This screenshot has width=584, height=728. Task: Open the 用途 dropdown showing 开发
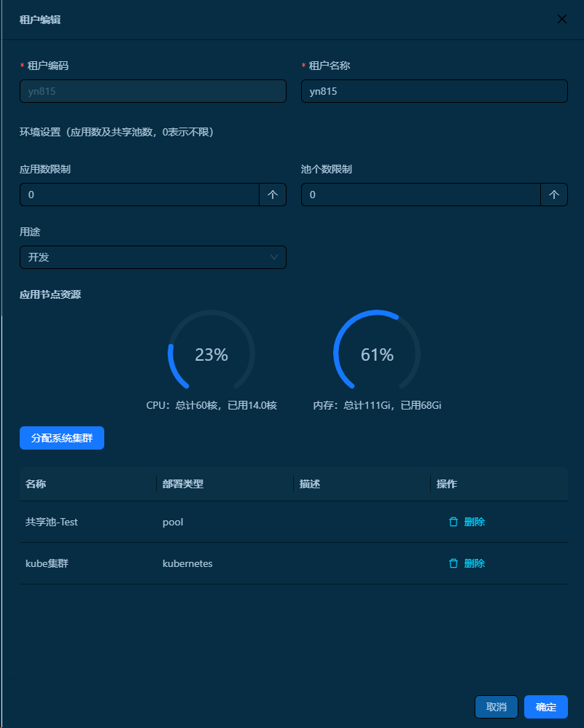tap(153, 257)
